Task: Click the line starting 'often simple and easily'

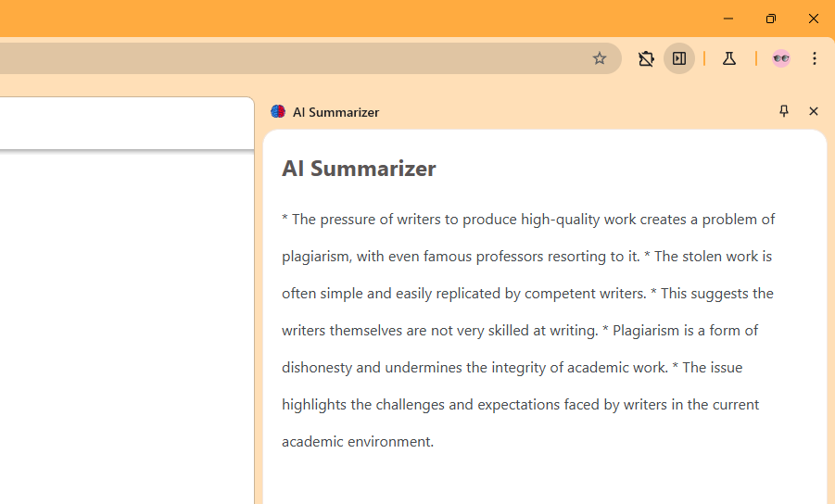Action: point(527,294)
